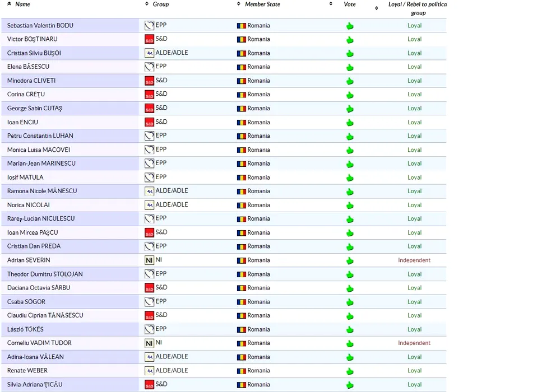Sort the table by the Group column arrow
Image resolution: width=551 pixels, height=392 pixels.
(147, 4)
